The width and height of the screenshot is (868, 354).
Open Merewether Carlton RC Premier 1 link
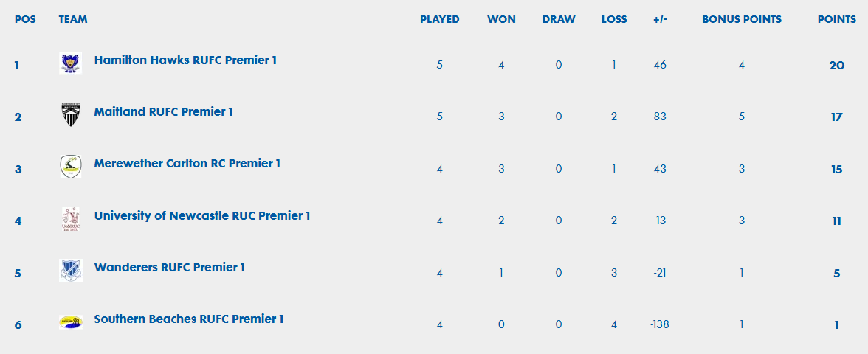(x=187, y=163)
